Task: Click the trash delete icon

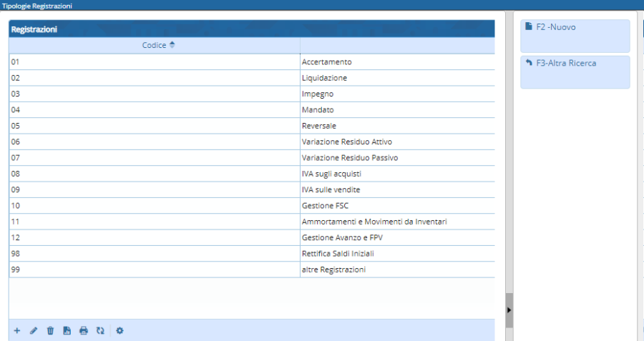Action: [x=50, y=330]
